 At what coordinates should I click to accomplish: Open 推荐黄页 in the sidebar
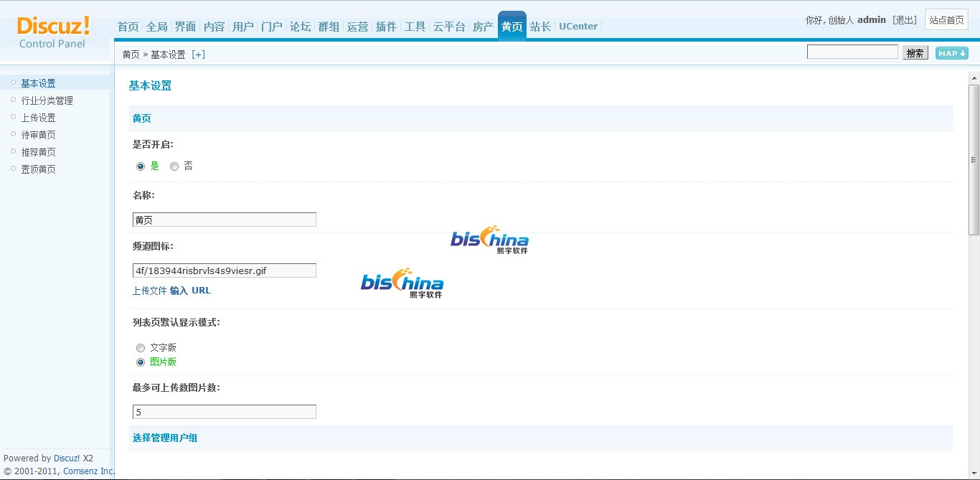pyautogui.click(x=38, y=152)
